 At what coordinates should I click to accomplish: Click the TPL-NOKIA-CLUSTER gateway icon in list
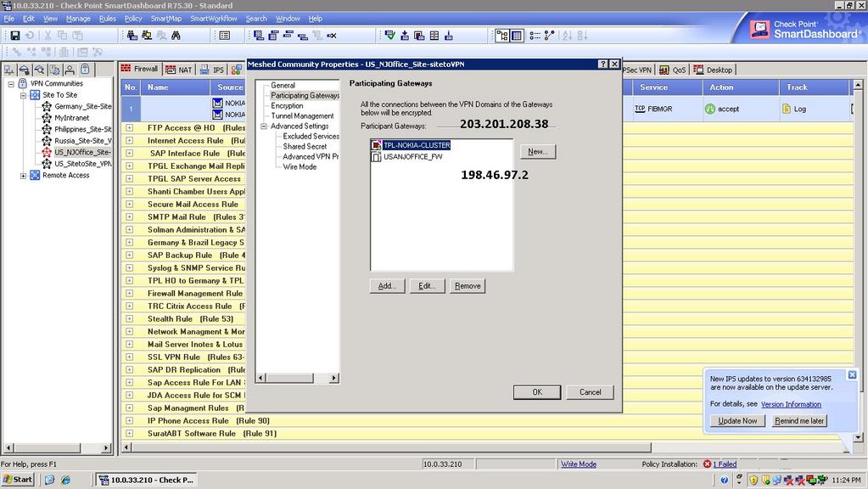click(376, 145)
